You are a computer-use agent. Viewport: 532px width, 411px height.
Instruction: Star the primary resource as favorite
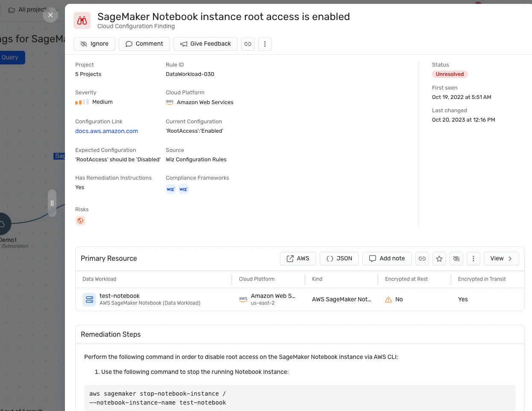pyautogui.click(x=439, y=259)
